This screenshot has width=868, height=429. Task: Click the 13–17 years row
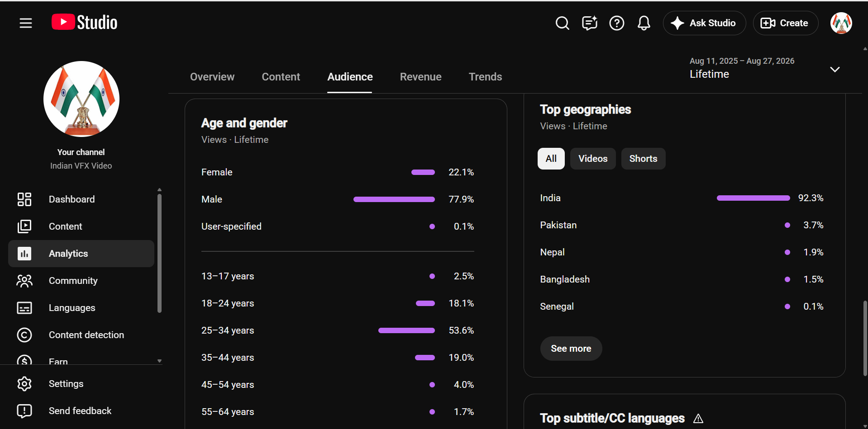click(x=338, y=276)
